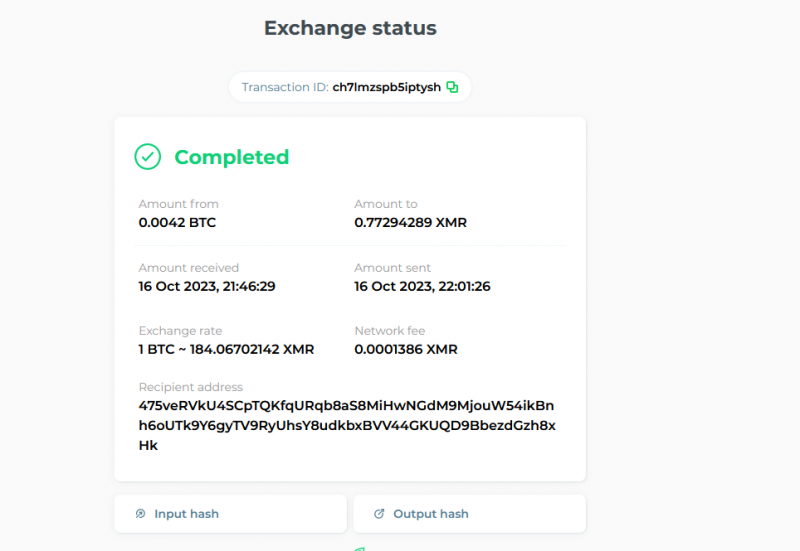This screenshot has width=800, height=551.
Task: Copy the transaction ID using copy icon
Action: point(452,87)
